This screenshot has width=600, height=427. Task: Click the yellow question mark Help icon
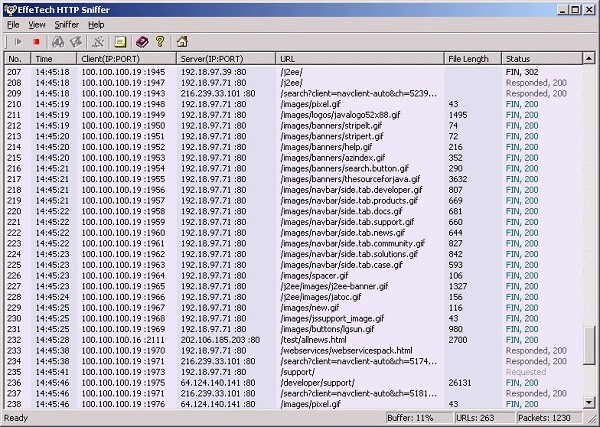(x=160, y=42)
